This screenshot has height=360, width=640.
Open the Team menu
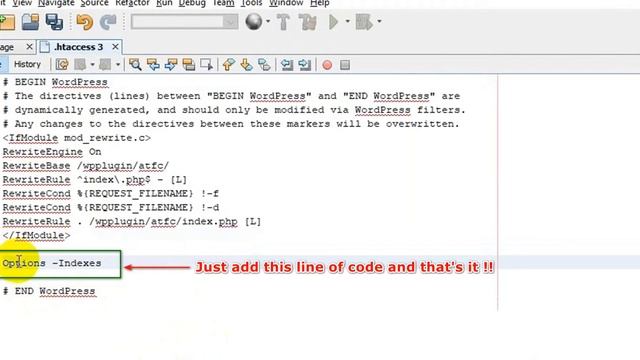click(x=223, y=3)
